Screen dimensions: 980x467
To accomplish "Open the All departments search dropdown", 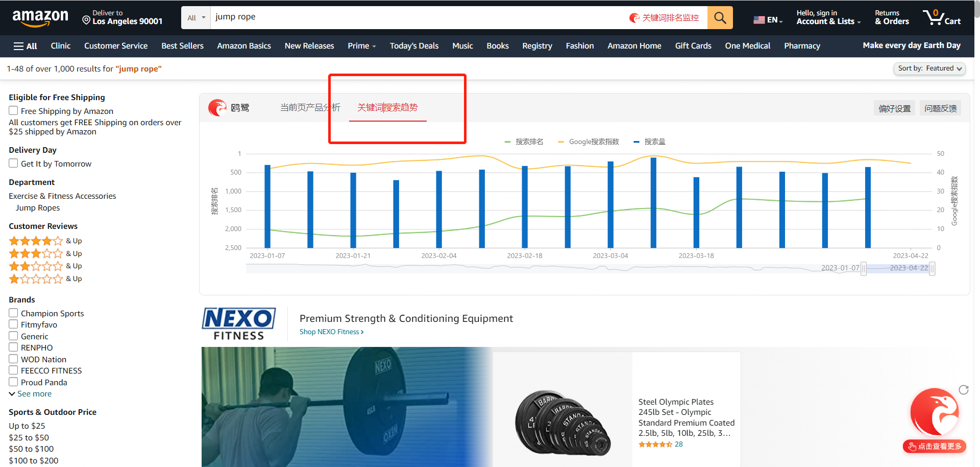I will pos(196,18).
